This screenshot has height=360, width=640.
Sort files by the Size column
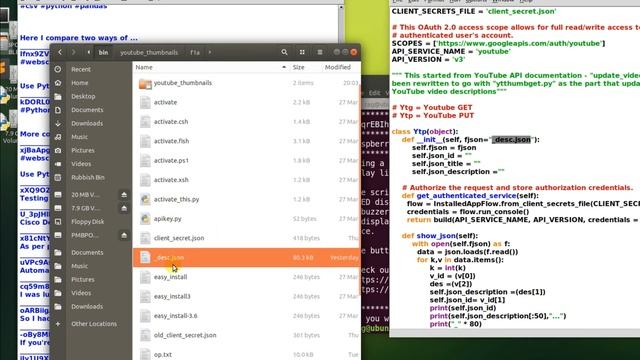click(298, 67)
